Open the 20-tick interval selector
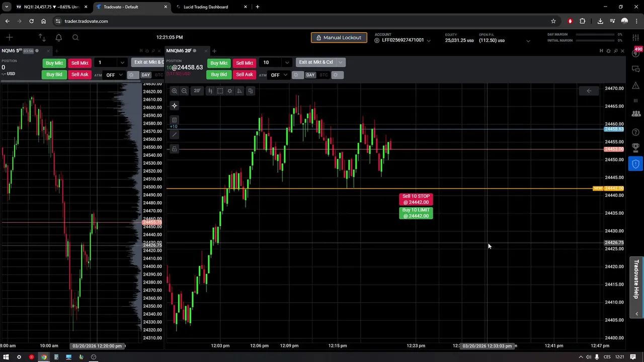Screen dimensions: 644x362 197,91
